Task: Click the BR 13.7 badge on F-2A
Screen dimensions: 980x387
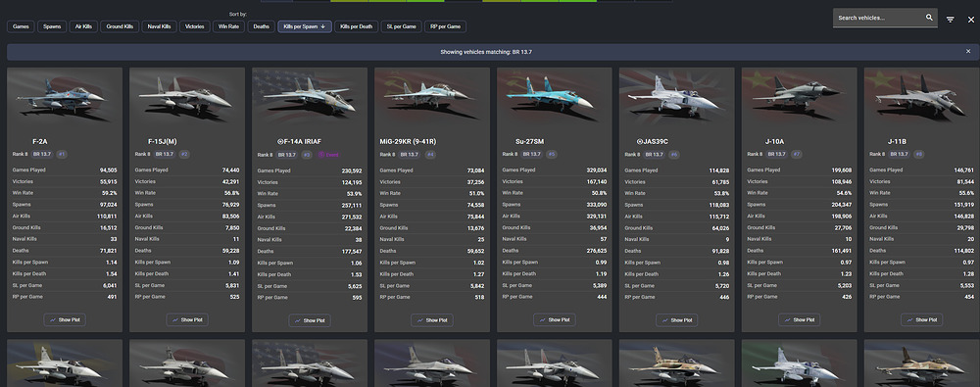Action: tap(42, 154)
